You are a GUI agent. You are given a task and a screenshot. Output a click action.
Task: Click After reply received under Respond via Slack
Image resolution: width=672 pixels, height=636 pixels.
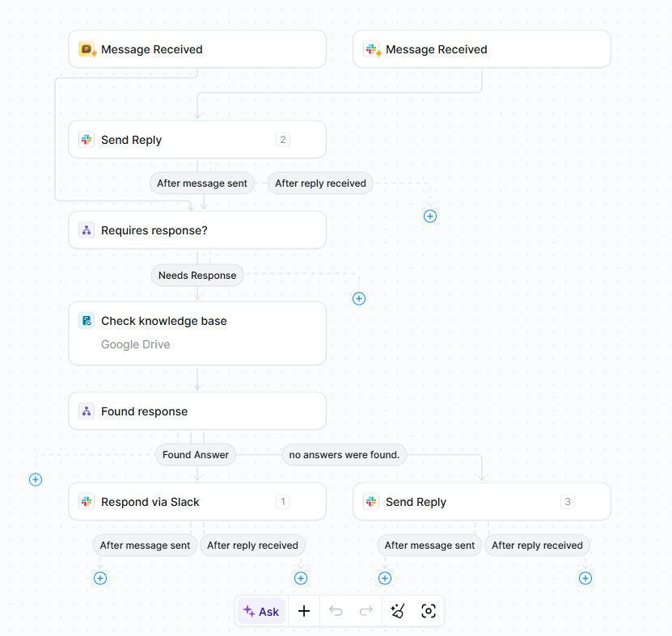click(252, 545)
